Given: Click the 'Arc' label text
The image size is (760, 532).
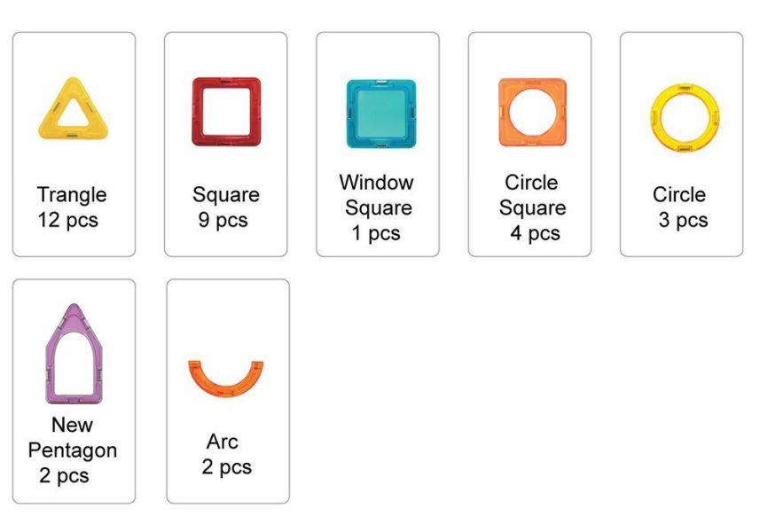Looking at the screenshot, I should (x=223, y=442).
